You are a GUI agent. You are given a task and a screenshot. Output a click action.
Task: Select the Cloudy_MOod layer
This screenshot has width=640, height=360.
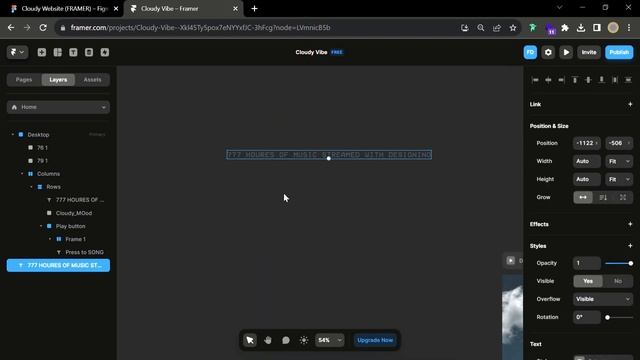point(74,213)
